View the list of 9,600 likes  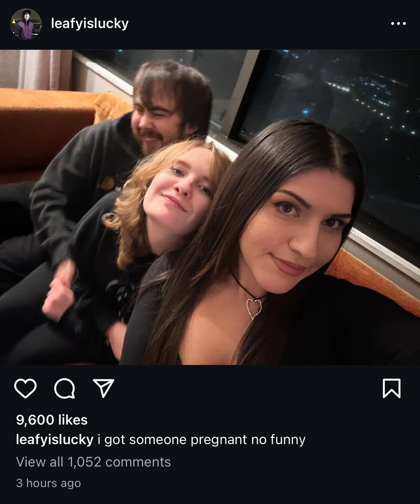coord(52,420)
